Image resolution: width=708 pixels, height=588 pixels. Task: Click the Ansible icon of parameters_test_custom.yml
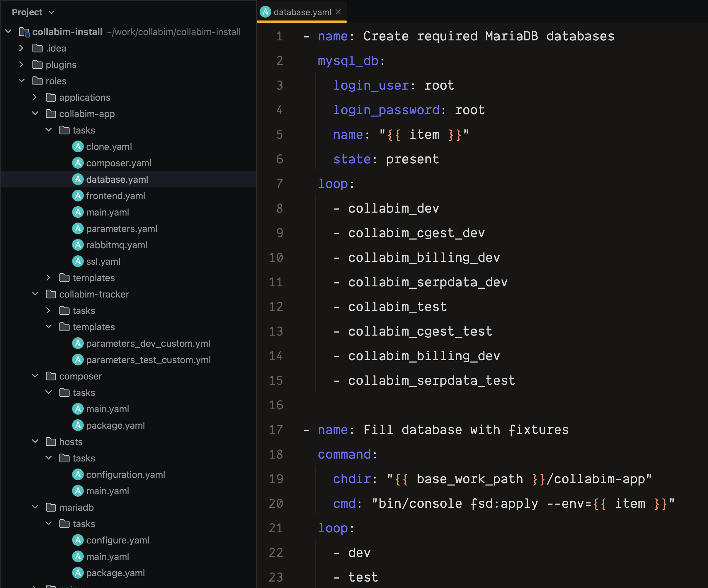coord(78,360)
